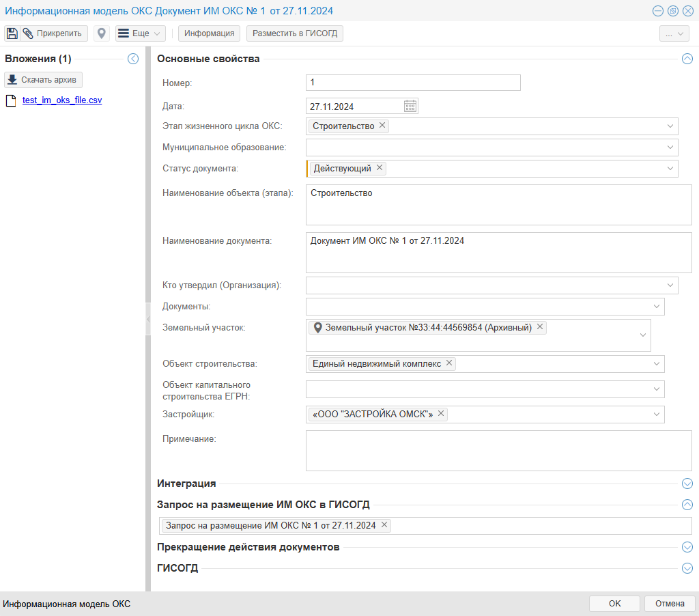This screenshot has width=699, height=616.
Task: Click the Информация toolbar button
Action: [x=210, y=33]
